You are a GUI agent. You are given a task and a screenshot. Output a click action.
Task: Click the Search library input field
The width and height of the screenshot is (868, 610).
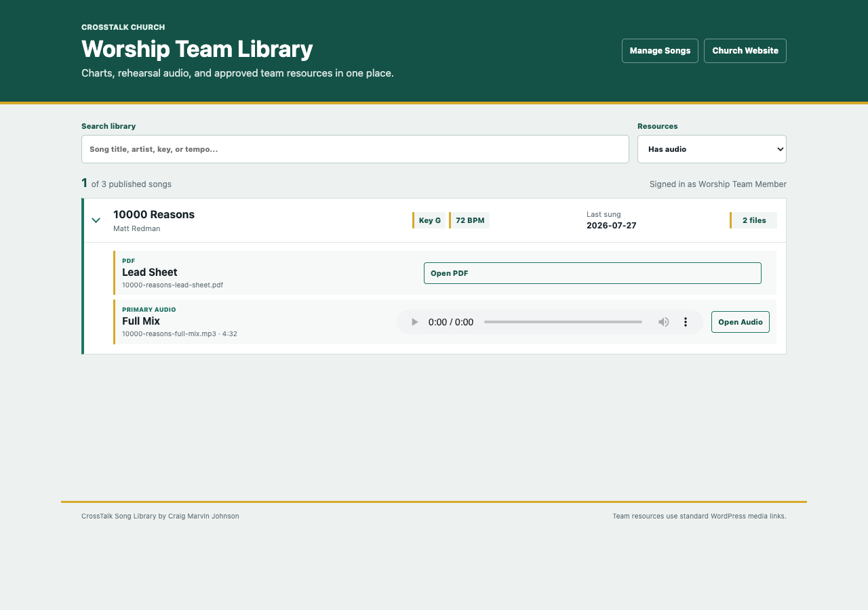pyautogui.click(x=355, y=149)
